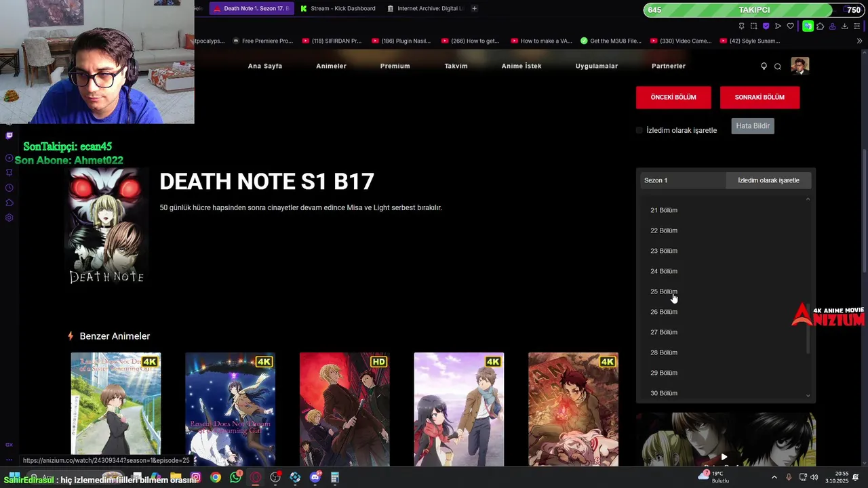This screenshot has width=868, height=488.
Task: Go to Ana Sayfa menu item
Action: [265, 66]
